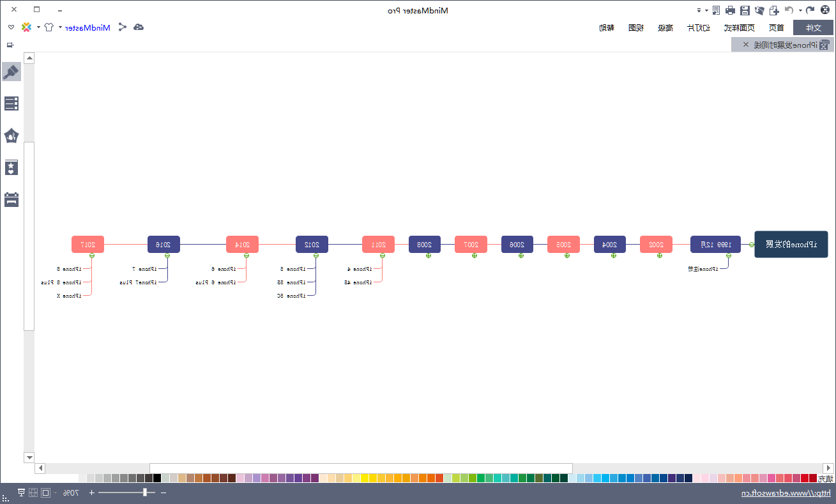Switch to the 高级 ribbon tab
The image size is (836, 504).
pos(665,27)
